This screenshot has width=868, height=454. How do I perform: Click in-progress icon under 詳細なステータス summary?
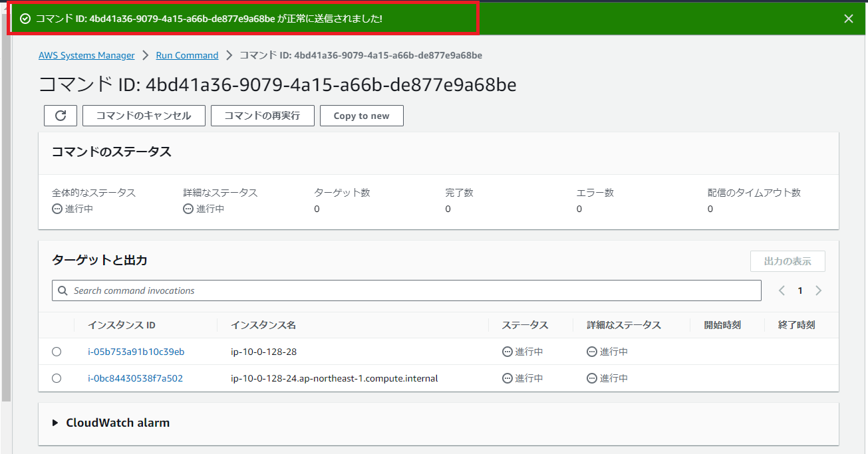(x=188, y=209)
